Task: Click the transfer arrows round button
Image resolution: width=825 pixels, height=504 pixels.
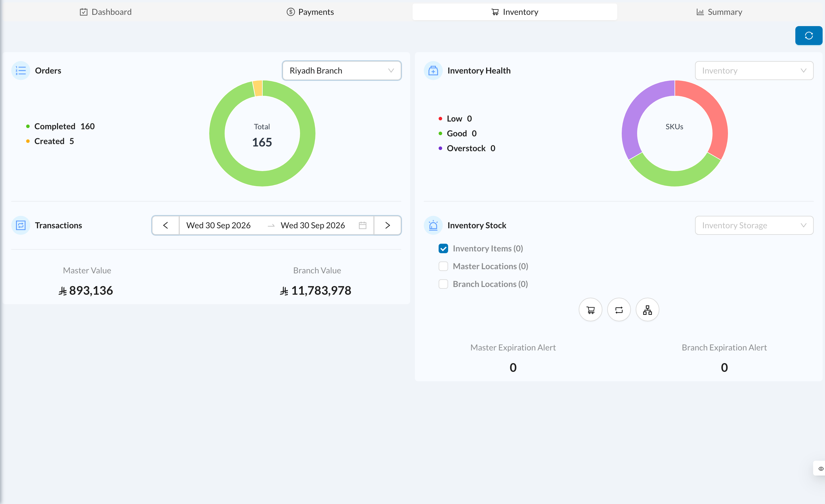Action: [x=619, y=310]
